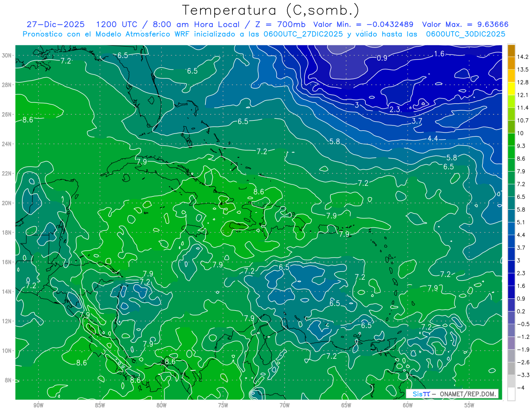Click the "12N" latitude axis label
Screen dimensions: 532x411
click(x=8, y=321)
